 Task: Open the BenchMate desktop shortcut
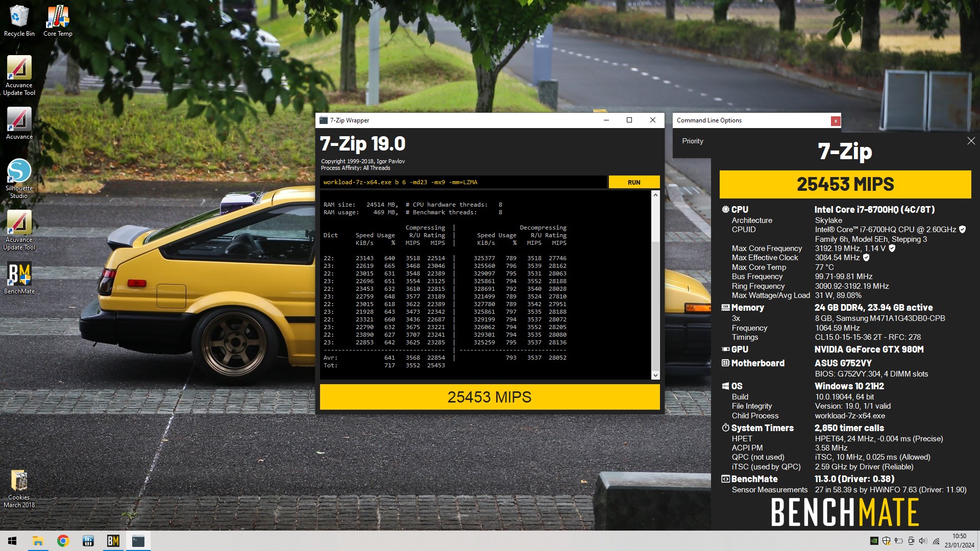point(19,279)
